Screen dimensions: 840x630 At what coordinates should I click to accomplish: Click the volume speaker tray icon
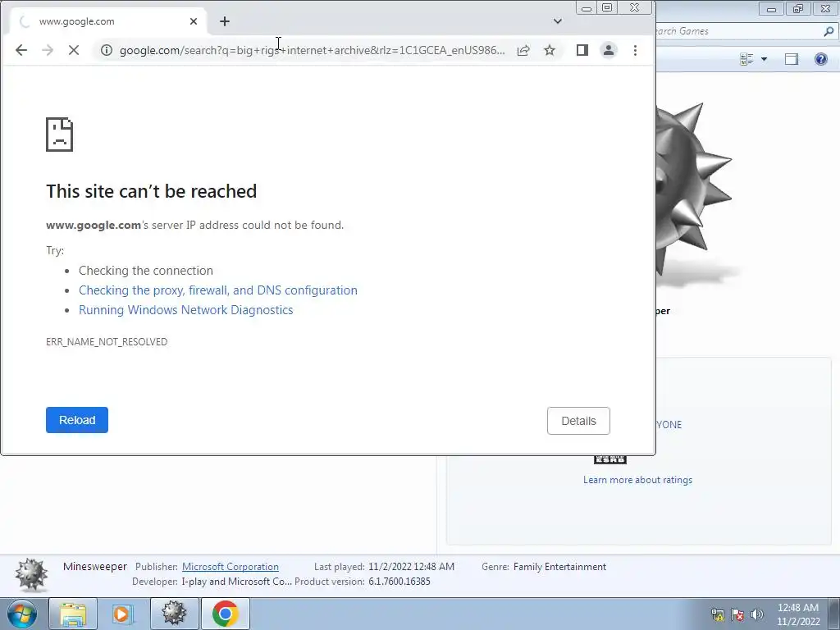pos(757,614)
